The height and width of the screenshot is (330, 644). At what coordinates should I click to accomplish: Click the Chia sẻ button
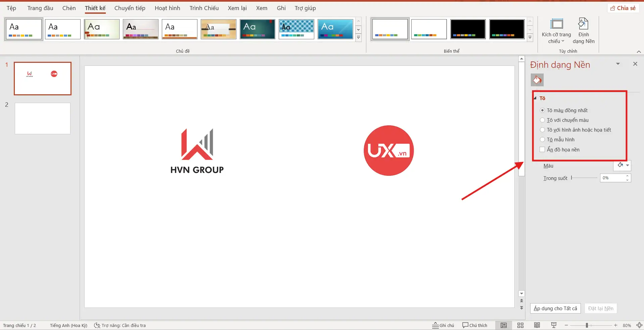pyautogui.click(x=623, y=8)
